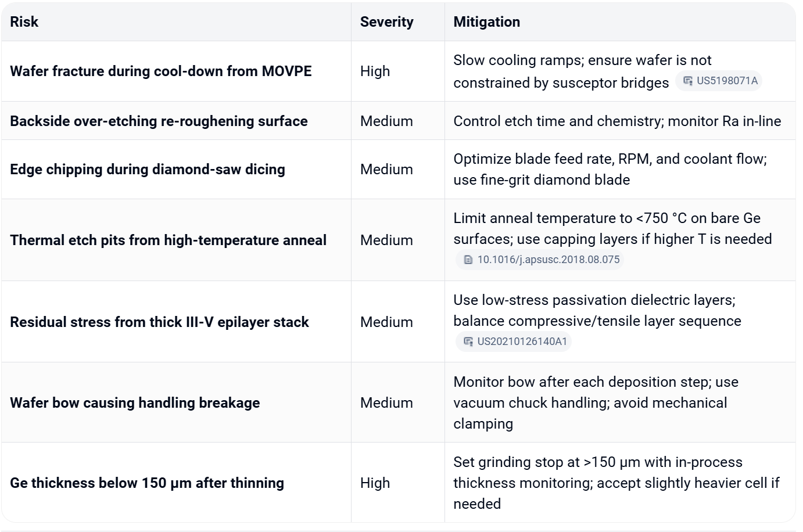
Task: Open the US5198071A patent citation chip
Action: coord(719,81)
